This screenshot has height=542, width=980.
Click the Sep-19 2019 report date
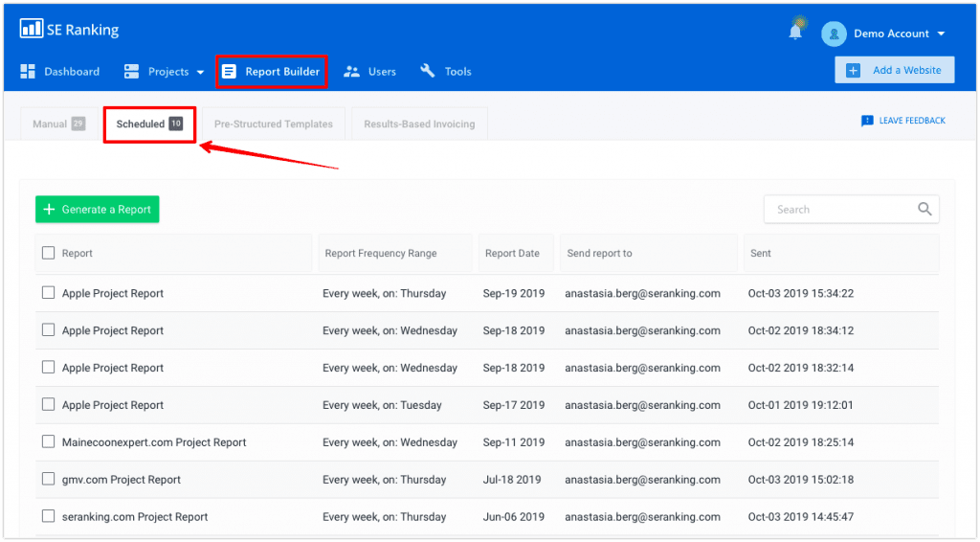point(514,293)
